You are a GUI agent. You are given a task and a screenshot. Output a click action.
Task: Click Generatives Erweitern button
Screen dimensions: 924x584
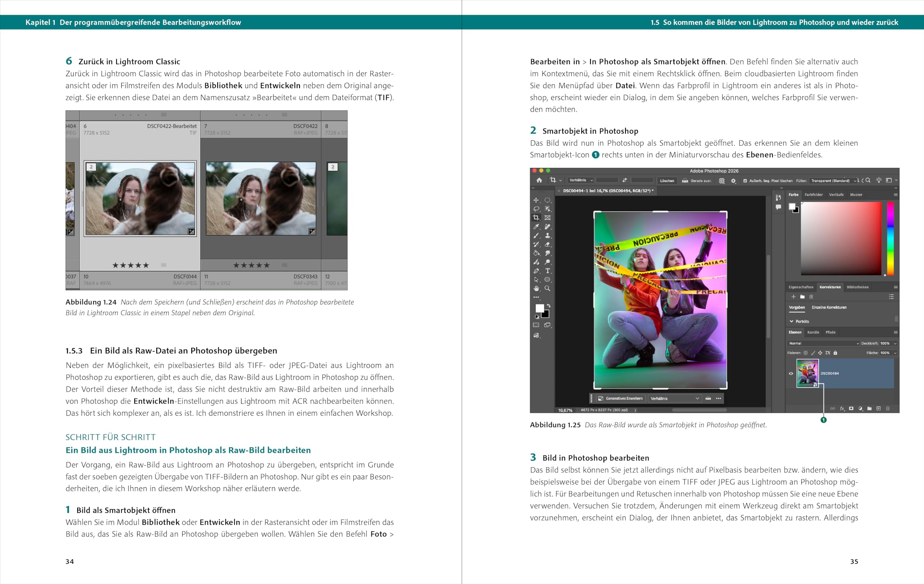621,399
